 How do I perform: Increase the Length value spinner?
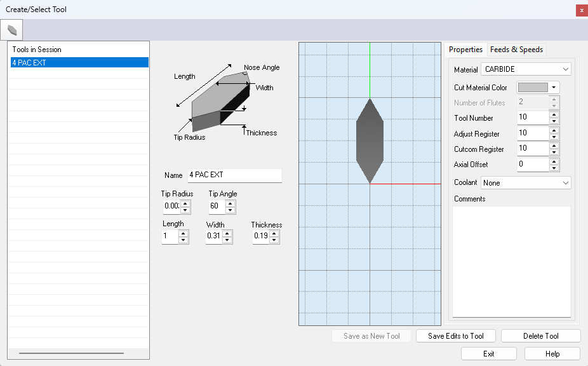click(184, 233)
